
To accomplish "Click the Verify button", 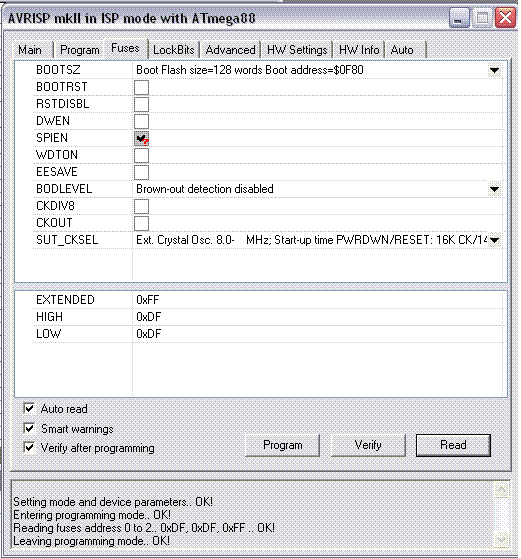I will pos(368,445).
